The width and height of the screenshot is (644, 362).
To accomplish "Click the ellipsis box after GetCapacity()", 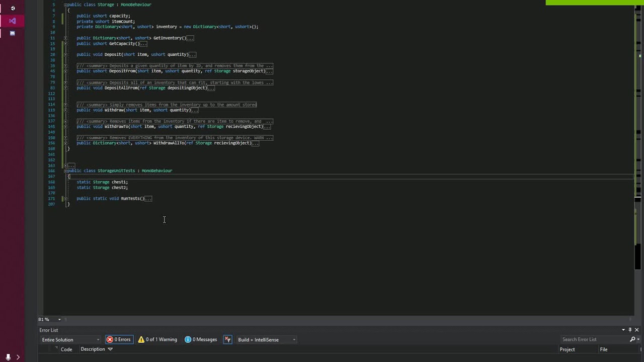I will (x=143, y=44).
